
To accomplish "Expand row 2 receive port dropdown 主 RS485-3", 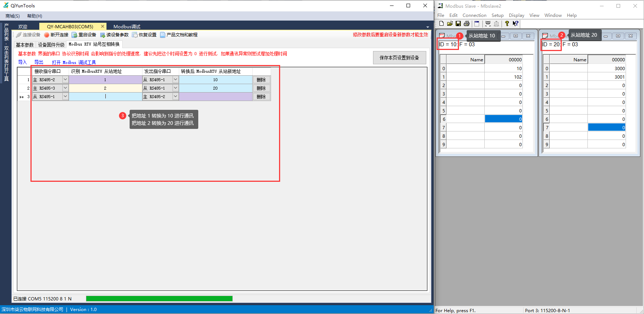I will pyautogui.click(x=65, y=88).
